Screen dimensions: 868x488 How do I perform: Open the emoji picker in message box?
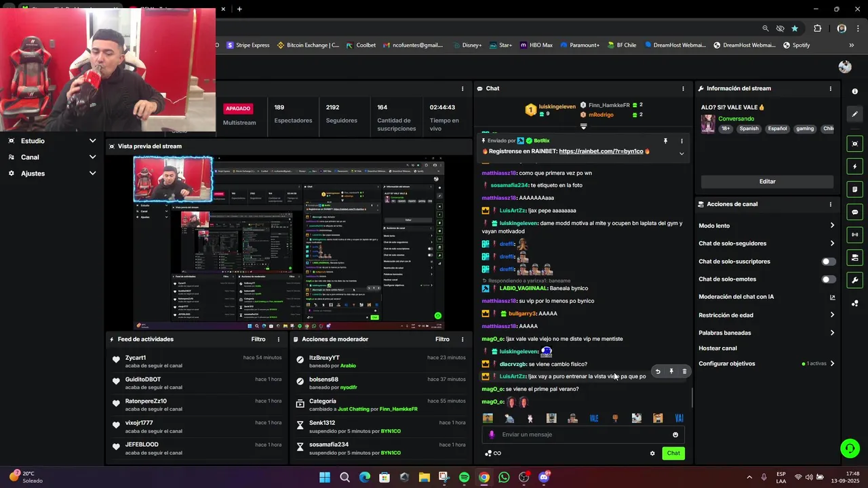point(675,434)
